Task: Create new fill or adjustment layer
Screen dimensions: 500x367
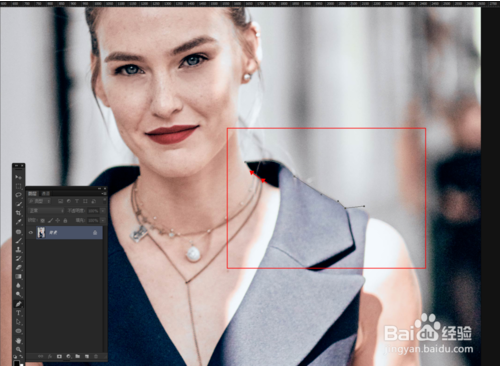Action: click(68, 356)
